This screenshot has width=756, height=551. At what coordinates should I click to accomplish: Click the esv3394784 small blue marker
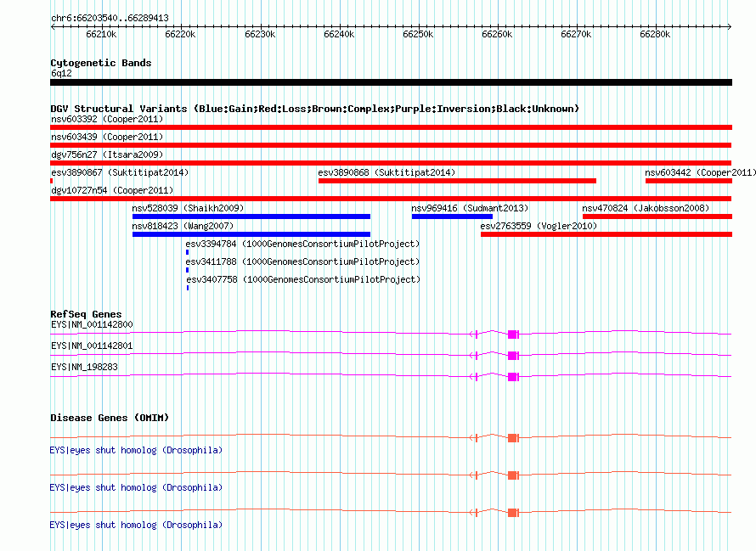[187, 252]
